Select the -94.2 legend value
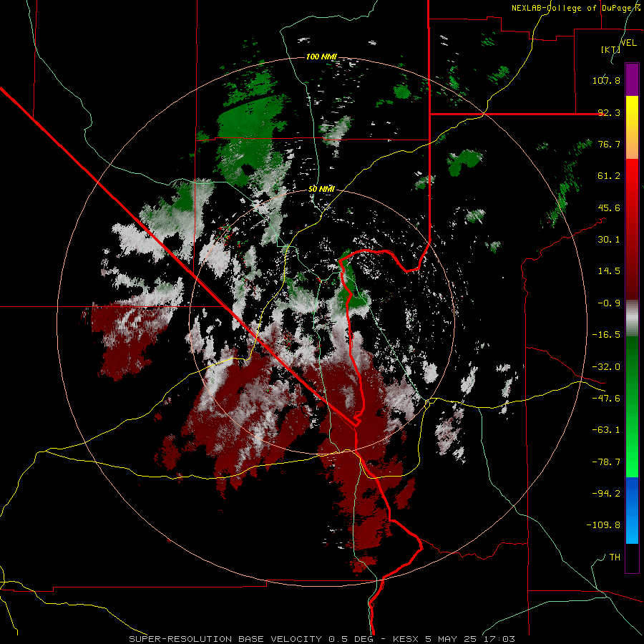Viewport: 644px width, 644px height. coord(606,494)
